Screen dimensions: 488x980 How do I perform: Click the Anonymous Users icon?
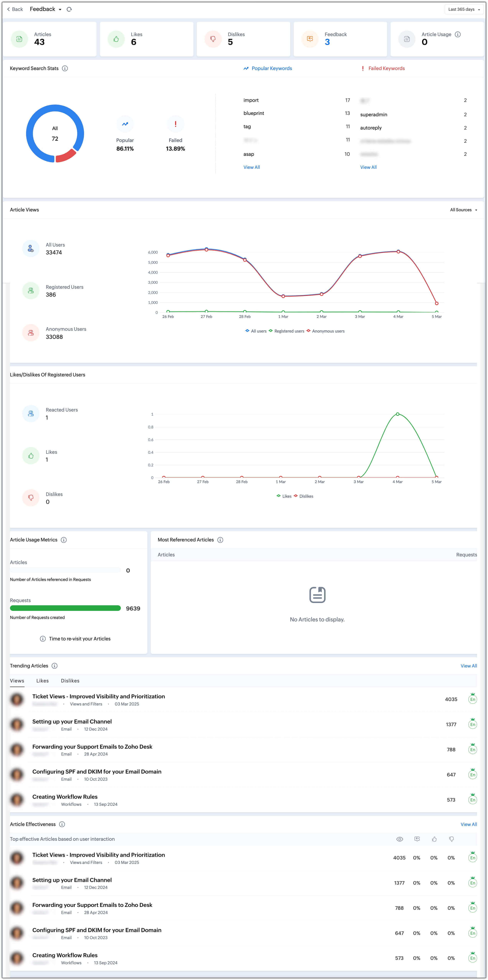(31, 333)
